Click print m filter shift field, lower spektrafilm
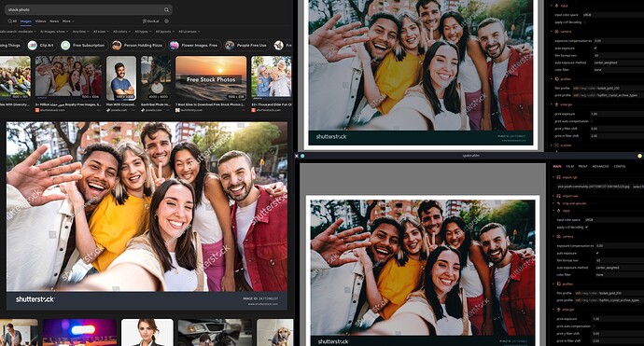The image size is (644, 346). 618,340
